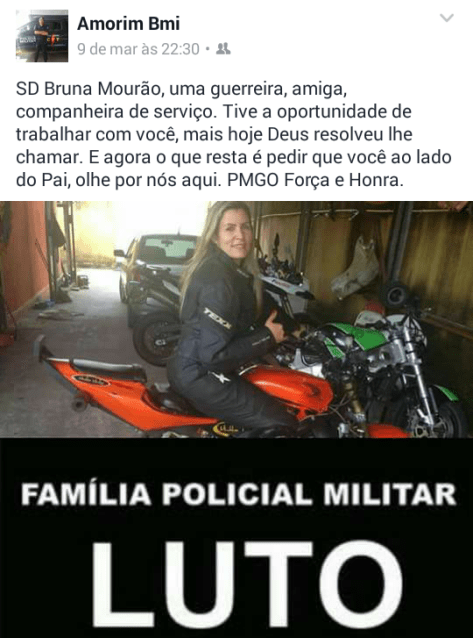
Task: Click the FAMÍLIA POLICIAL MILITAR heading
Action: [238, 494]
